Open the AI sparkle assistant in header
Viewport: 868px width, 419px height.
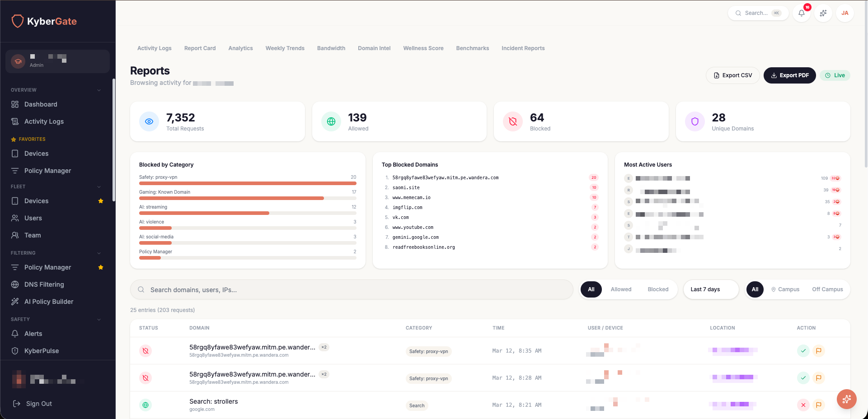(x=823, y=13)
